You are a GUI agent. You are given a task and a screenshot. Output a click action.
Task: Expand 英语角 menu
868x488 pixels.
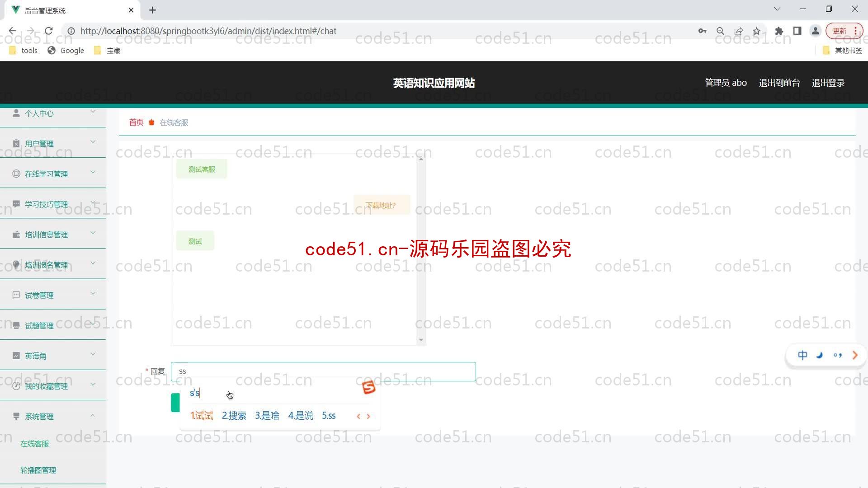(x=53, y=356)
